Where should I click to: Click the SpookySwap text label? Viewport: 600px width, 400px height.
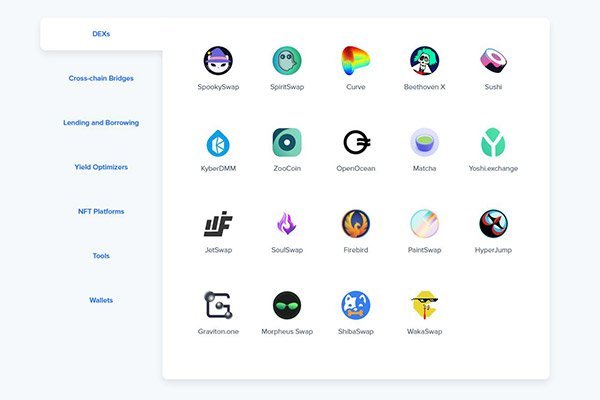point(218,87)
